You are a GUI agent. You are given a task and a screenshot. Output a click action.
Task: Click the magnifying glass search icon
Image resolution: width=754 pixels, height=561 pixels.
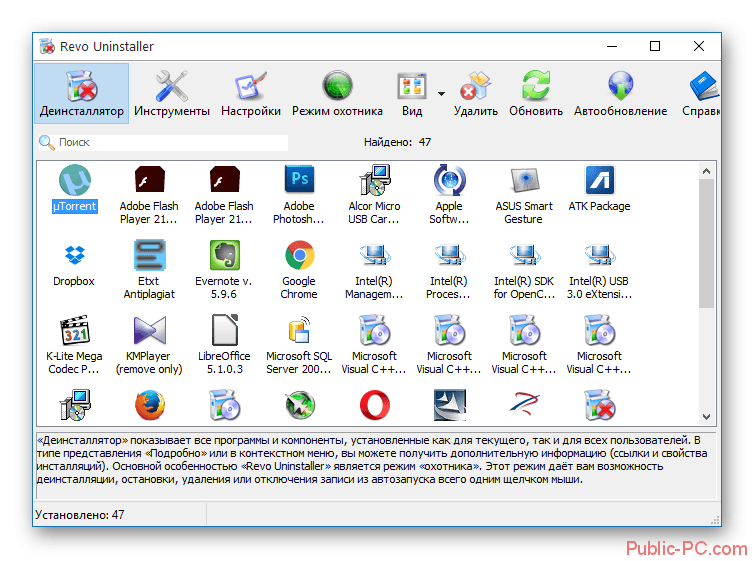pyautogui.click(x=47, y=142)
